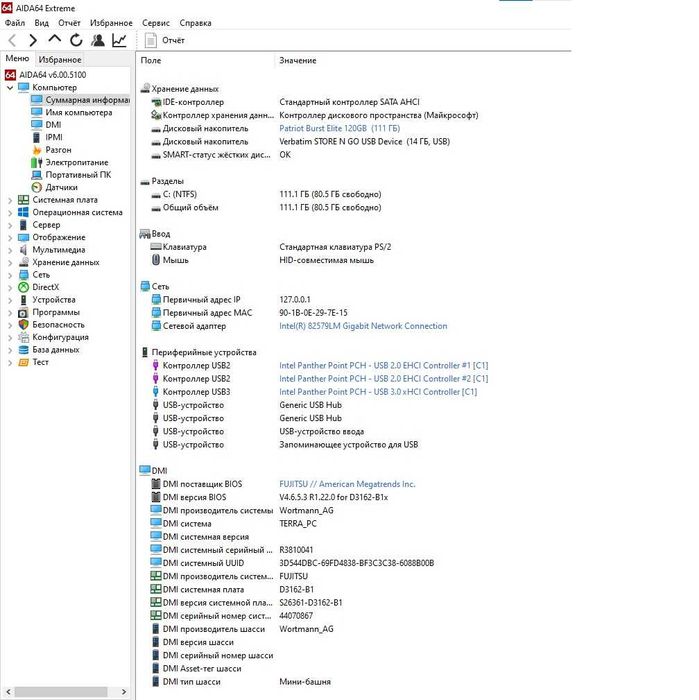
Task: Click the DirectX Xbox icon in tree
Action: (x=23, y=288)
